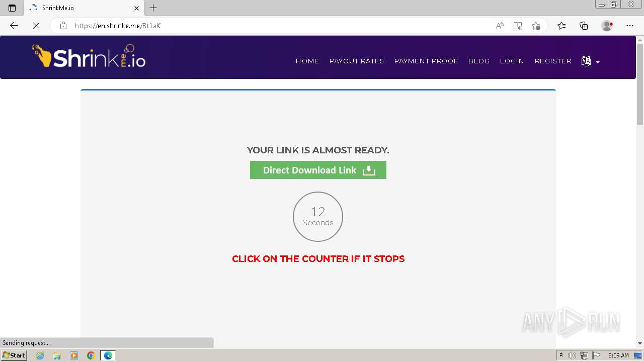Image resolution: width=644 pixels, height=362 pixels.
Task: Open the LOGIN page
Action: pos(512,61)
